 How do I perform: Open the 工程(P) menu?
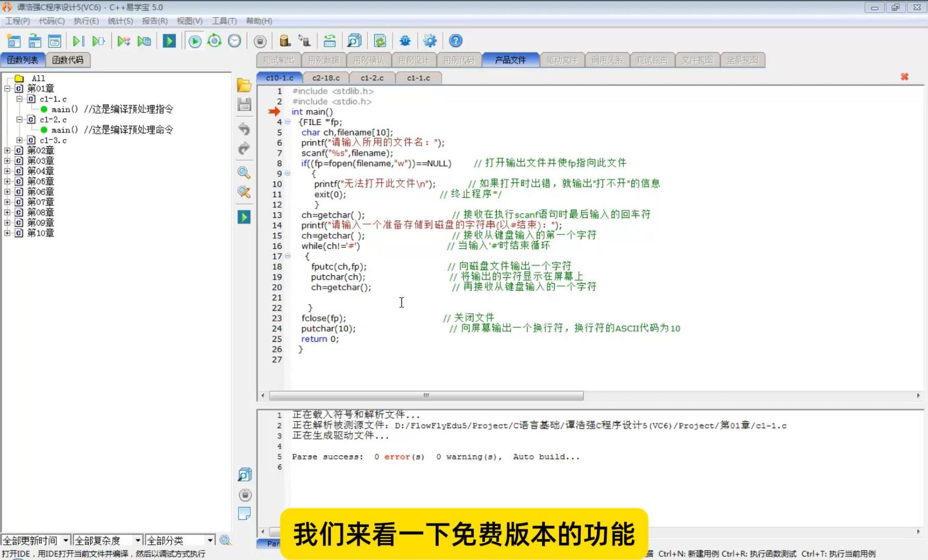tap(18, 21)
